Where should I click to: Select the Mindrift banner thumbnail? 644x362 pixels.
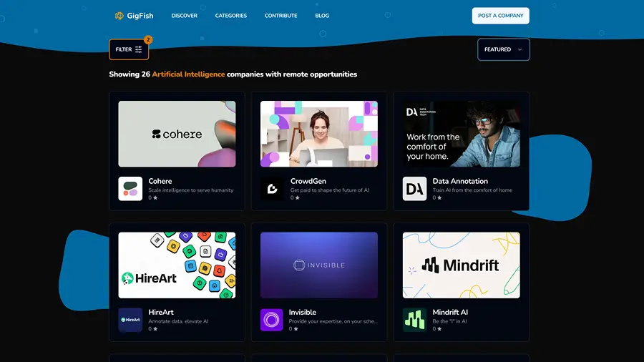tap(461, 265)
